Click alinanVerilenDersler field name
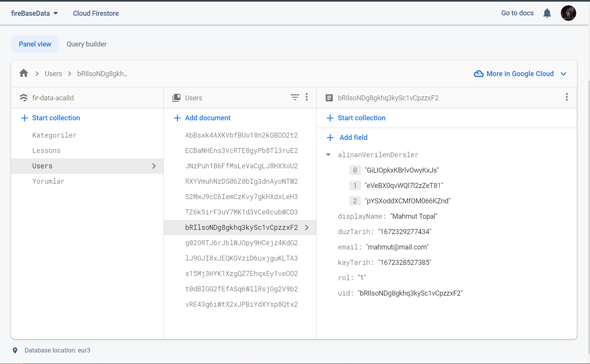Screen dimensions: 590x364 378,155
